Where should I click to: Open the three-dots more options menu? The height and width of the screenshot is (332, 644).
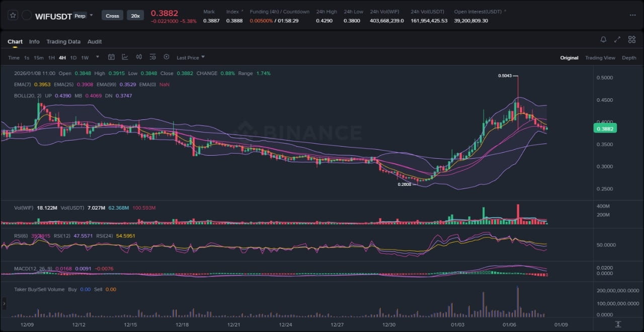pos(632,15)
